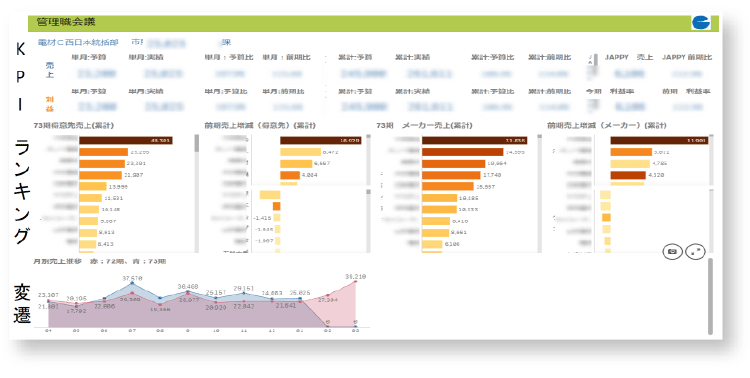Click the 前期売上増減(得意先)(累計) chart title
750x378 pixels.
tap(260, 125)
